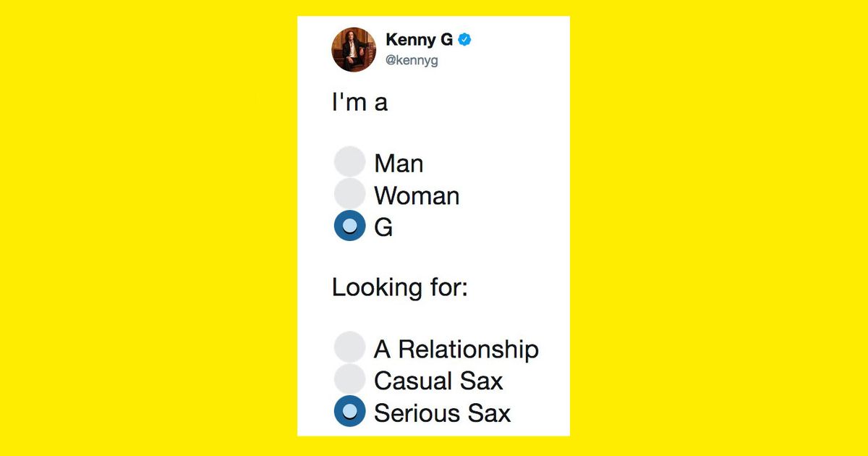
Task: Click the Kenny G display name
Action: pos(420,41)
